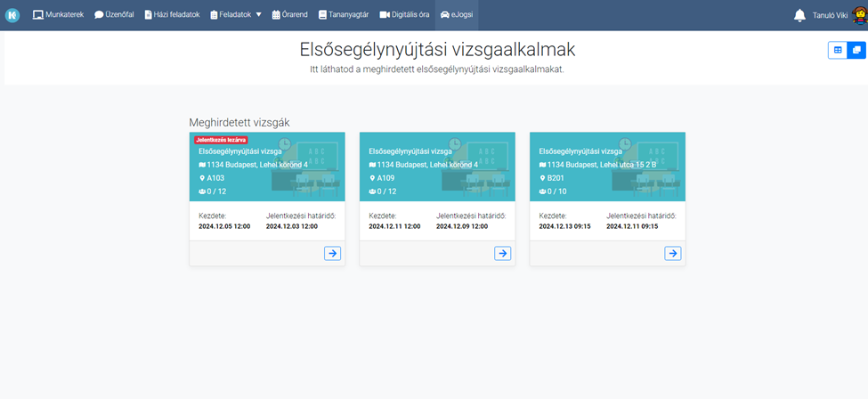Click the A103 exam card header
The width and height of the screenshot is (868, 399).
click(x=267, y=167)
